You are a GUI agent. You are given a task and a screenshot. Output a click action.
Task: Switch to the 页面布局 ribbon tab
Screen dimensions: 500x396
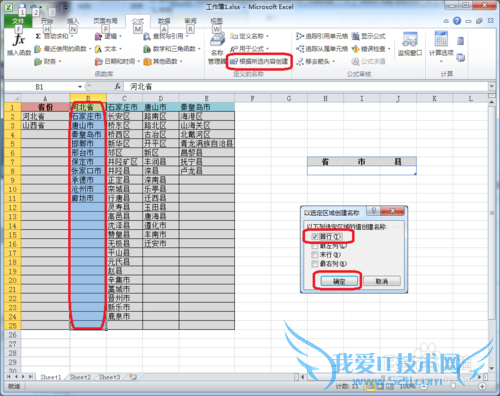(x=105, y=21)
